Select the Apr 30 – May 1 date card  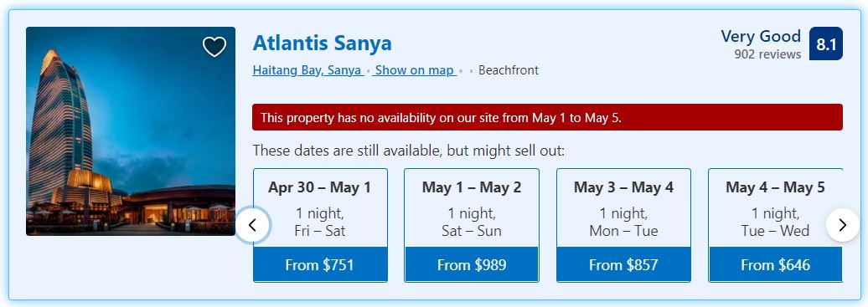click(320, 225)
